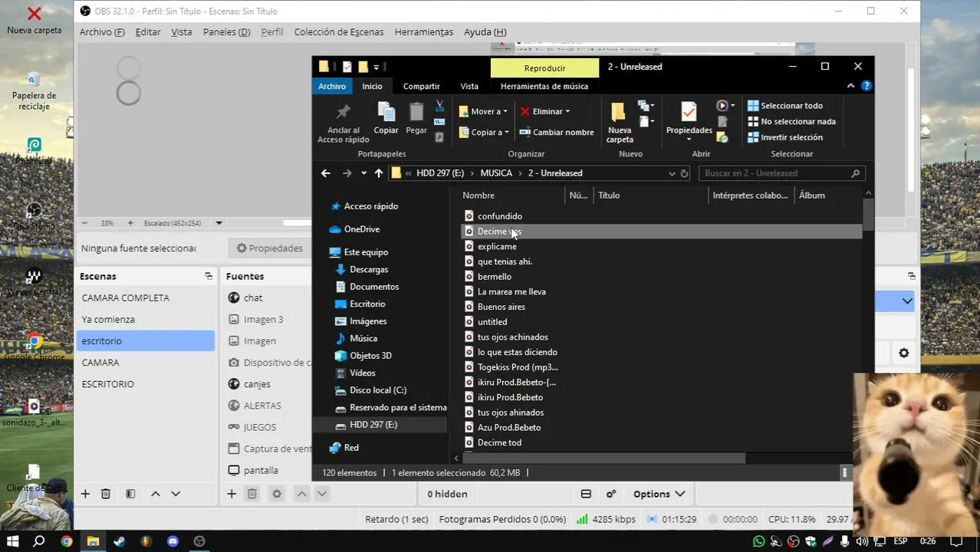The width and height of the screenshot is (980, 552).
Task: Open Propiedades from the ribbon
Action: tap(689, 119)
